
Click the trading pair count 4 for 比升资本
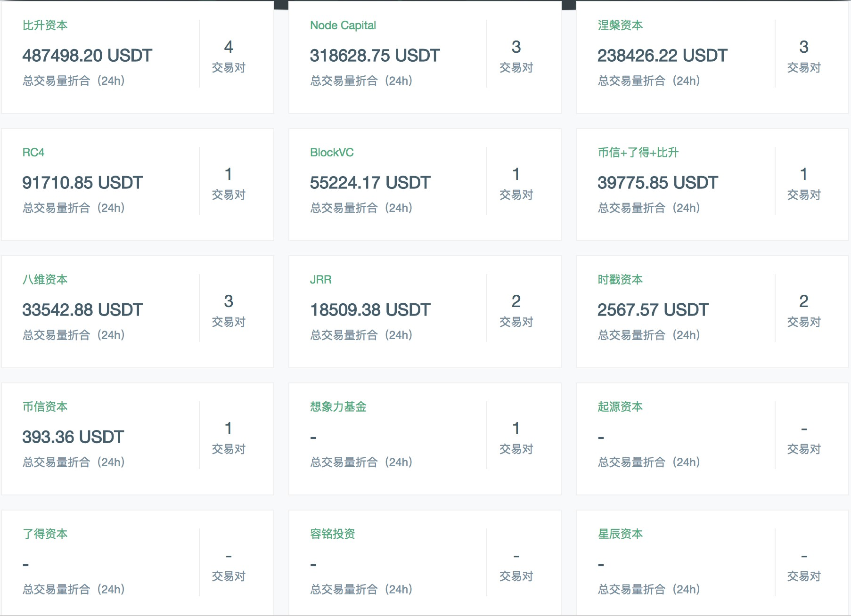[229, 47]
